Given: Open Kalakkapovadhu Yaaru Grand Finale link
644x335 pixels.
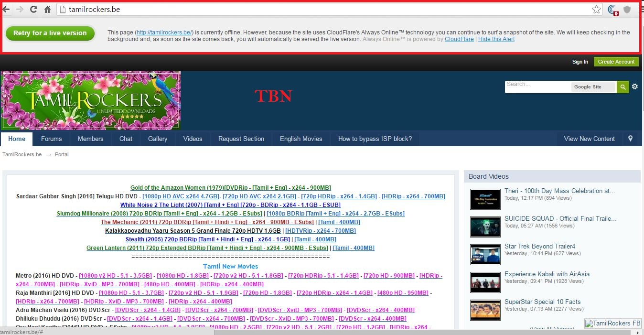Looking at the screenshot, I should 193,231.
